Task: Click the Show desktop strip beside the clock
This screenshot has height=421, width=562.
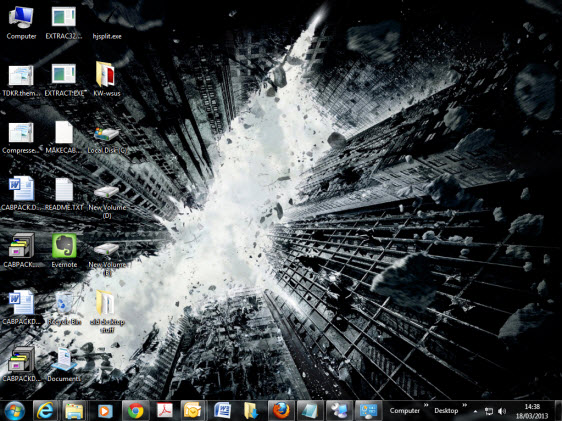Action: pyautogui.click(x=558, y=411)
